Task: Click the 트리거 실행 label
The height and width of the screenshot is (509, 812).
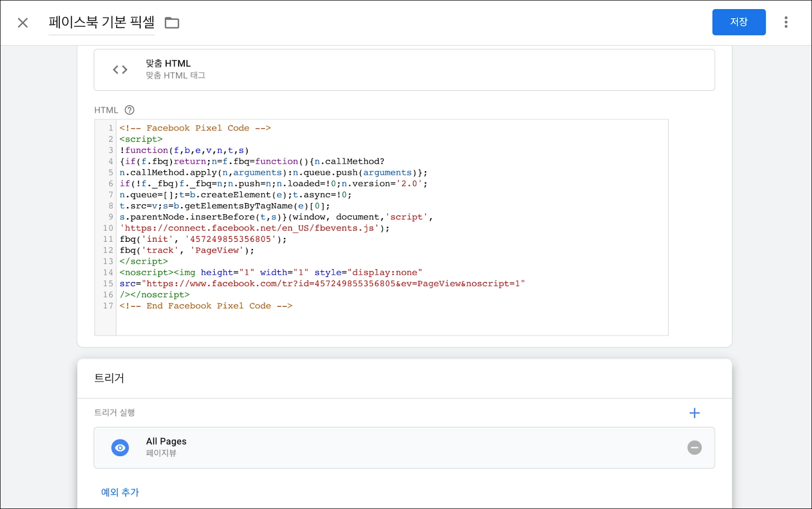Action: click(x=115, y=412)
